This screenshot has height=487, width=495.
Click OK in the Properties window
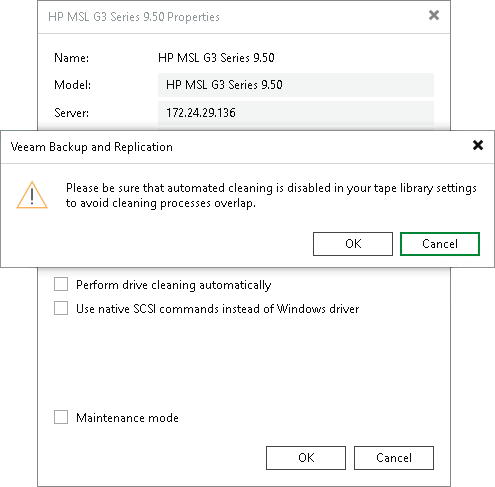point(306,458)
